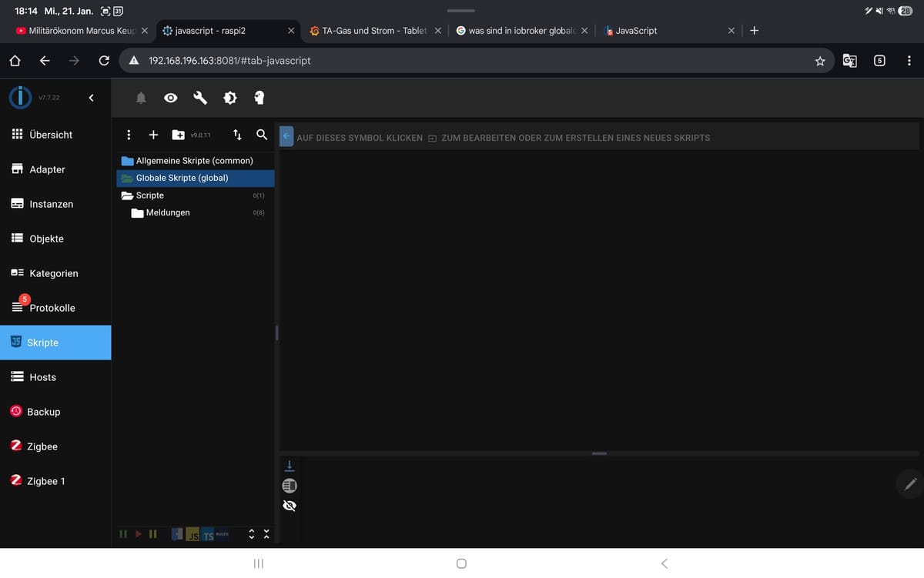The width and height of the screenshot is (924, 578).
Task: Open Protokolle in the sidebar
Action: 55,308
